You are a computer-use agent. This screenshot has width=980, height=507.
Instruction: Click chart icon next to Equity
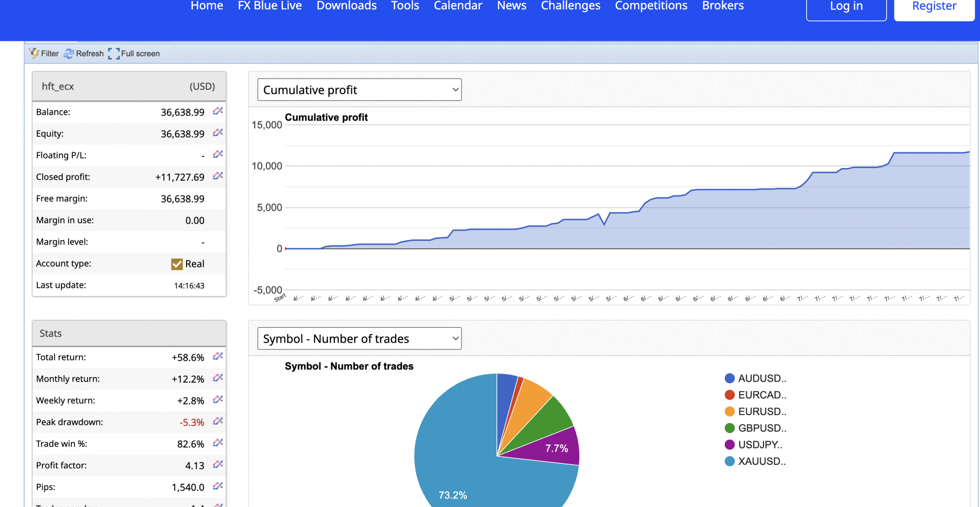pos(218,132)
